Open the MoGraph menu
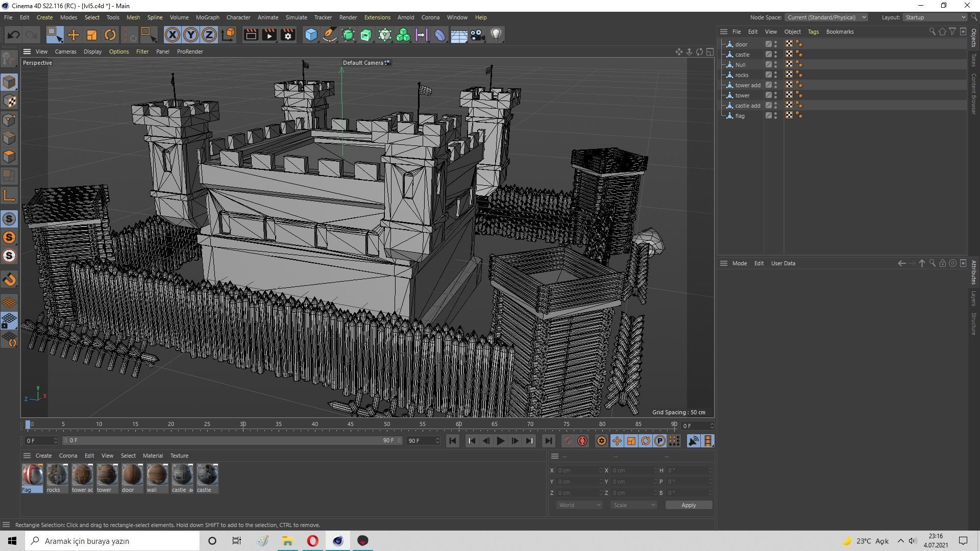The width and height of the screenshot is (980, 551). [207, 17]
